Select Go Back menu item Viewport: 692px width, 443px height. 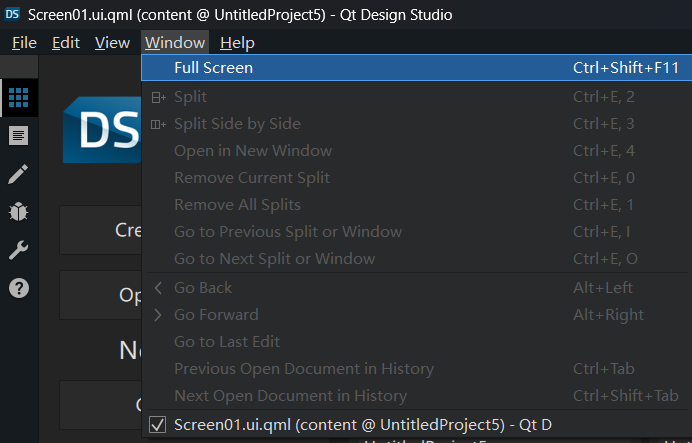point(203,287)
